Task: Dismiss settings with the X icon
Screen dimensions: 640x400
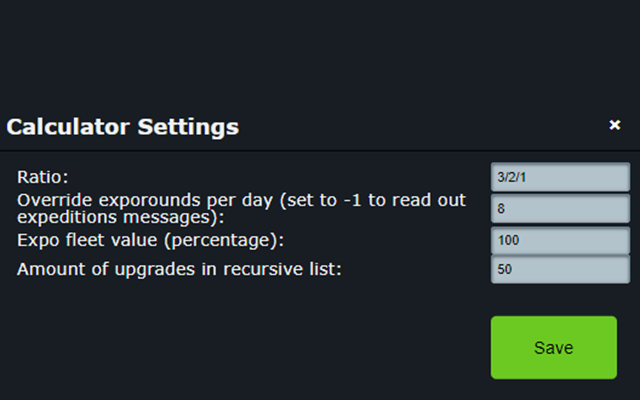Action: pos(615,125)
